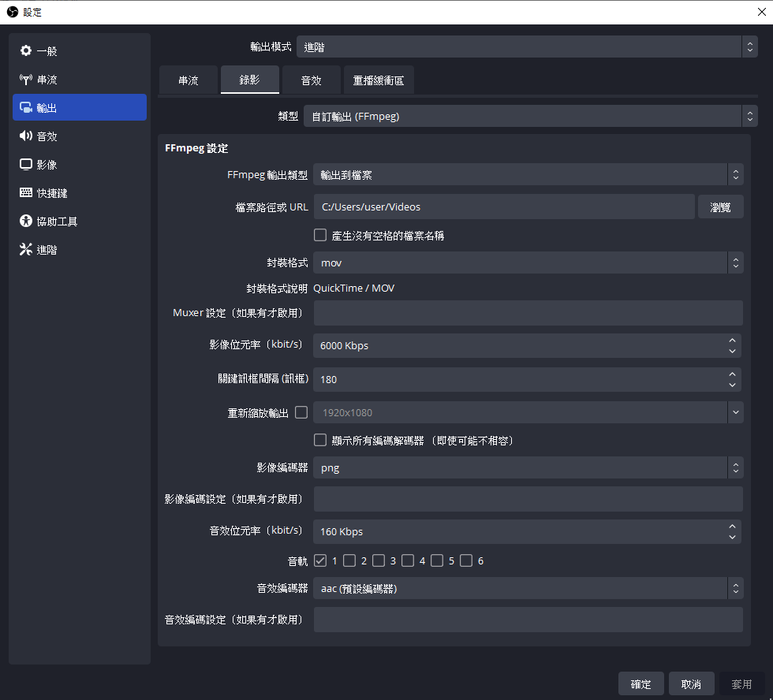773x700 pixels.
Task: Enable audio track 5 checkbox
Action: (437, 560)
